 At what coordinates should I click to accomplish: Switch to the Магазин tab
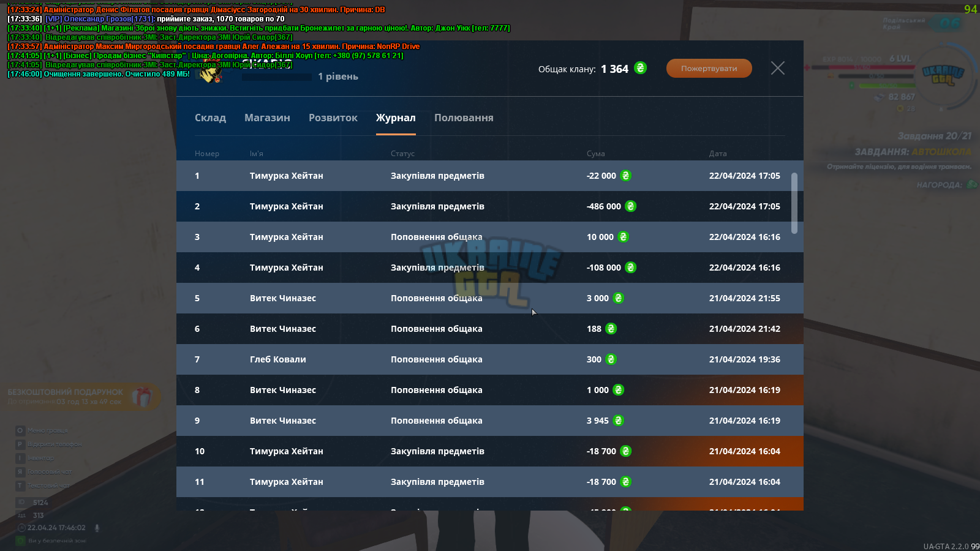(267, 118)
